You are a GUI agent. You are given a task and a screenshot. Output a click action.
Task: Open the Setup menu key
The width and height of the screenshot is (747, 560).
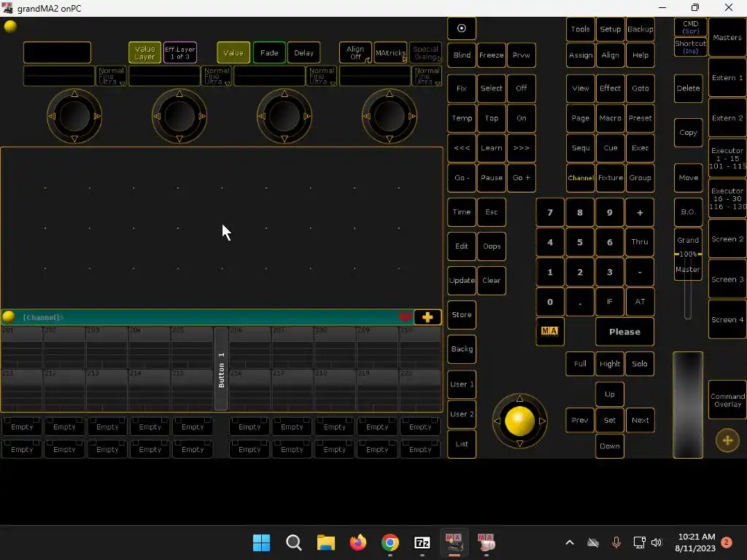pyautogui.click(x=610, y=29)
